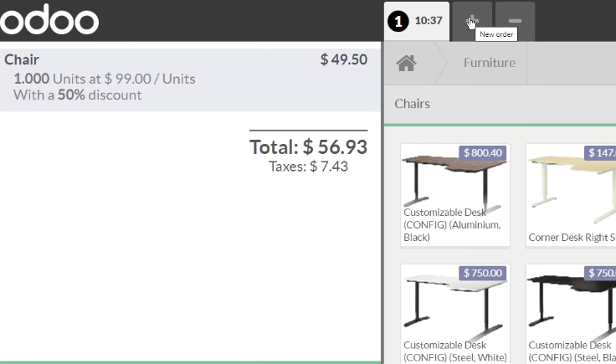The width and height of the screenshot is (616, 364).
Task: Select the Chair order line
Action: click(x=190, y=79)
